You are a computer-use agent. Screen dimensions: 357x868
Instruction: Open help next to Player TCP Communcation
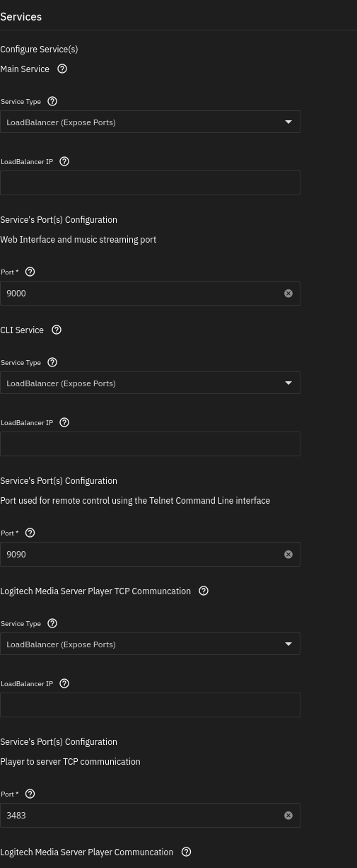tap(204, 591)
